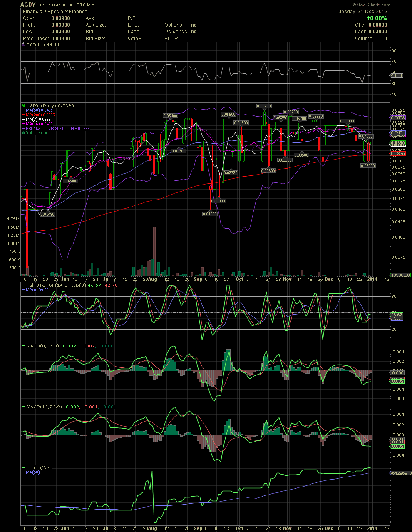Click the Financial / Specialty Finance sector text

point(55,12)
